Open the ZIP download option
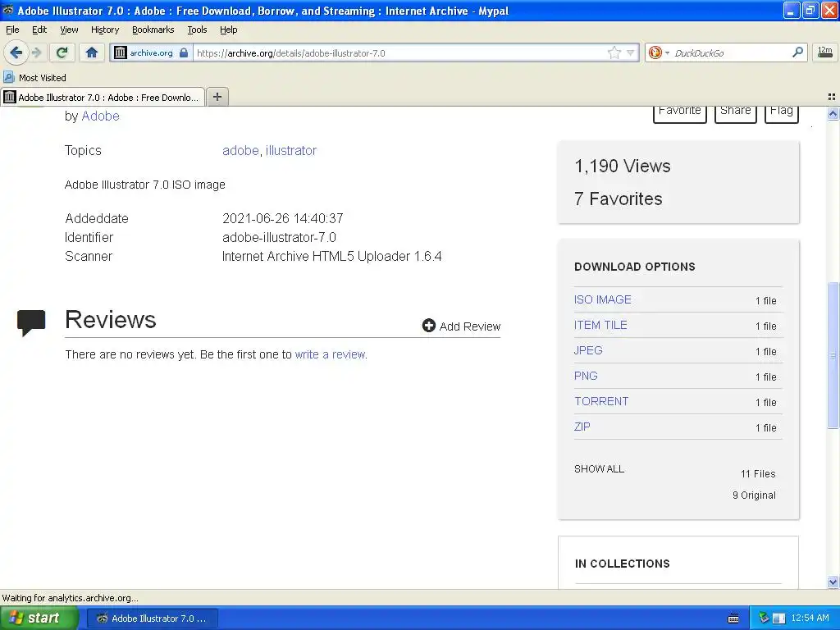This screenshot has height=630, width=840. pos(582,427)
